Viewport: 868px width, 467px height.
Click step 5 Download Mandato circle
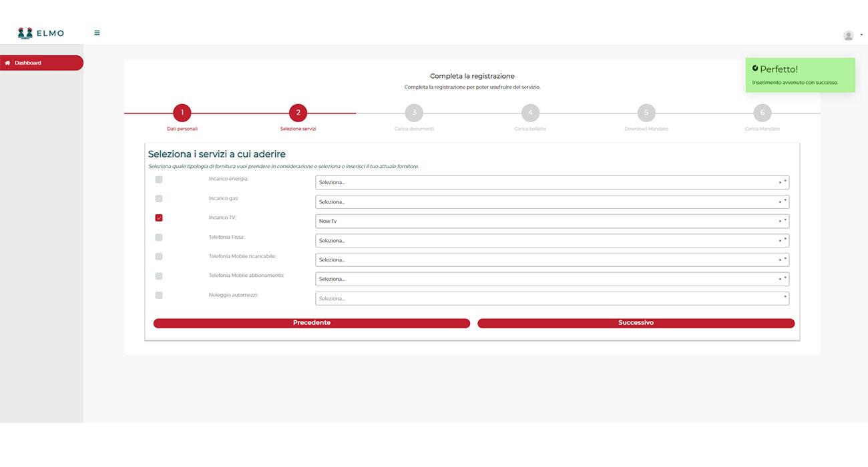pyautogui.click(x=646, y=113)
